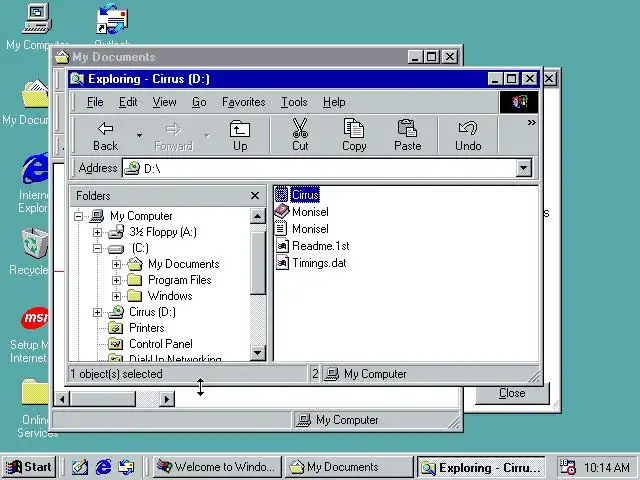Select Windows folder label in tree
Screen dimensions: 640x480
point(170,296)
